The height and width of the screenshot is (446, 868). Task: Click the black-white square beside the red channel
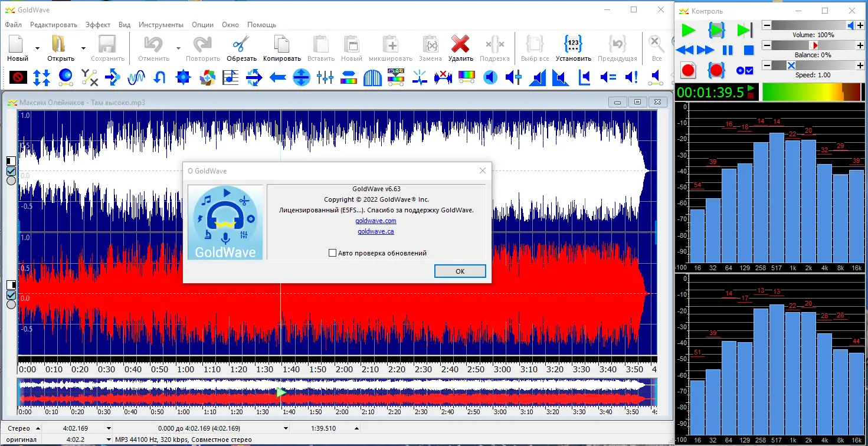click(x=11, y=286)
